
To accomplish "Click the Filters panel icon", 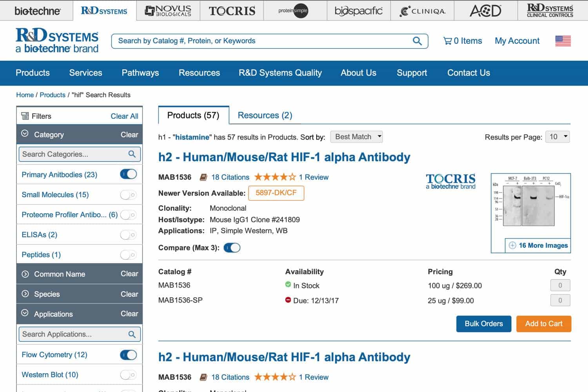I will pos(25,116).
